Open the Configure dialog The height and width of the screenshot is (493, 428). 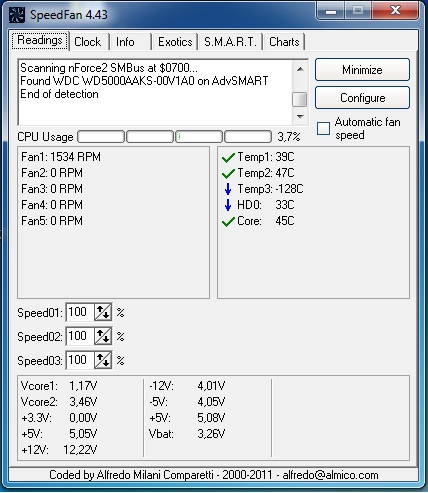362,98
